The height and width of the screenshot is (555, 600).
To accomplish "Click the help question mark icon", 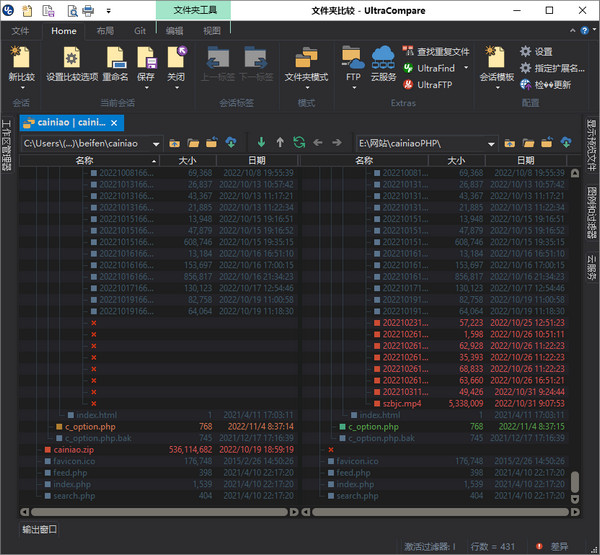I will coord(584,31).
